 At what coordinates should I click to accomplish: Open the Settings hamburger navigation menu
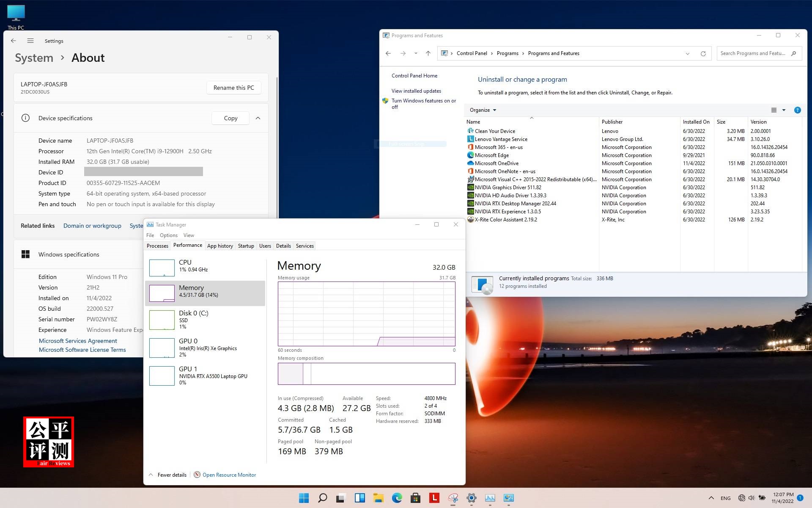pos(30,41)
